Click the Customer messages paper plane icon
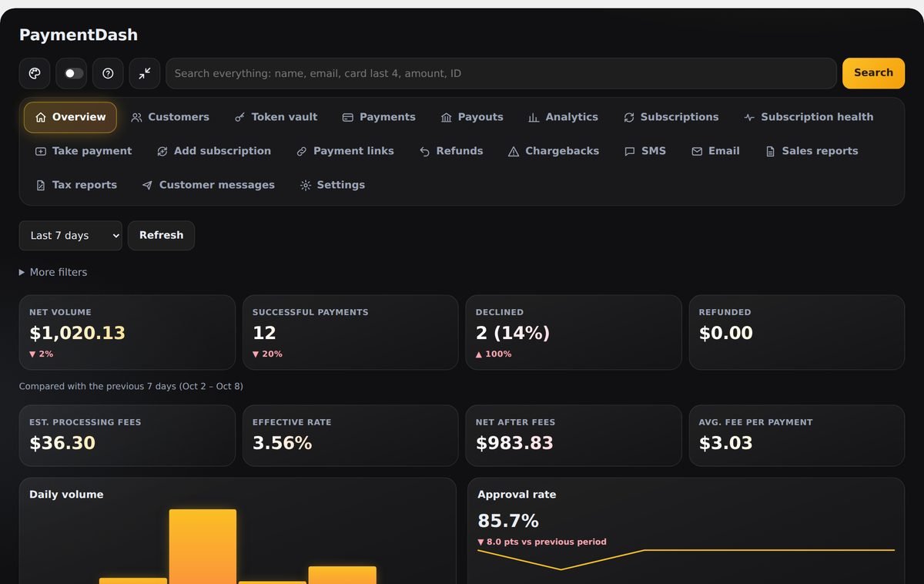The image size is (924, 584). [x=147, y=186]
